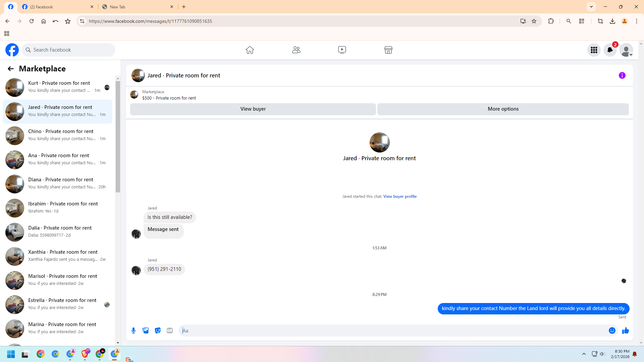Switch to the New Tab browser tab
The height and width of the screenshot is (362, 644).
(x=138, y=7)
